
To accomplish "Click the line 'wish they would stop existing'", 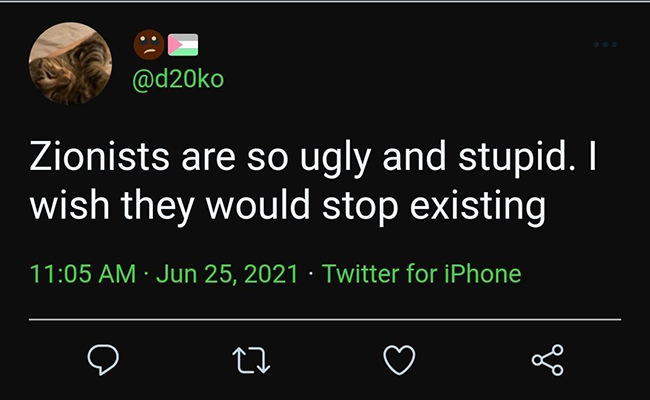I will 288,207.
